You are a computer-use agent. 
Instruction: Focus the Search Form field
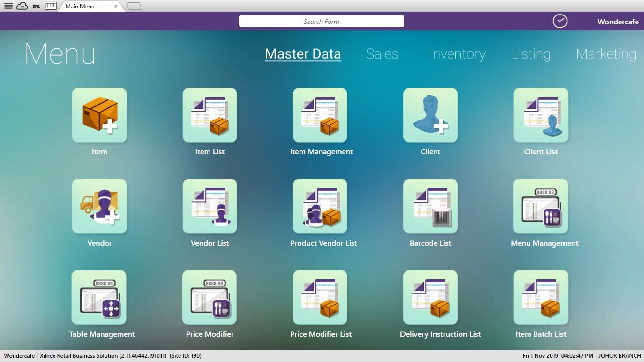coord(321,21)
